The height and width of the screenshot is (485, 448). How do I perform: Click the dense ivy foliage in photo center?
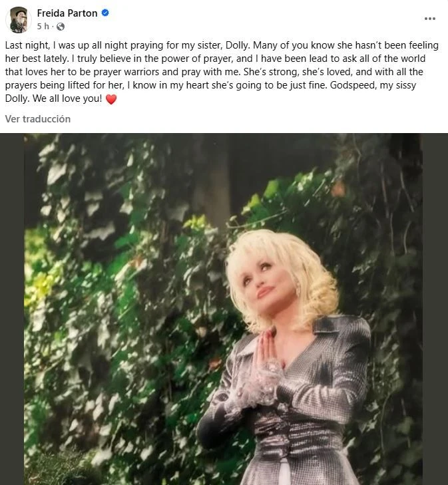click(x=139, y=309)
